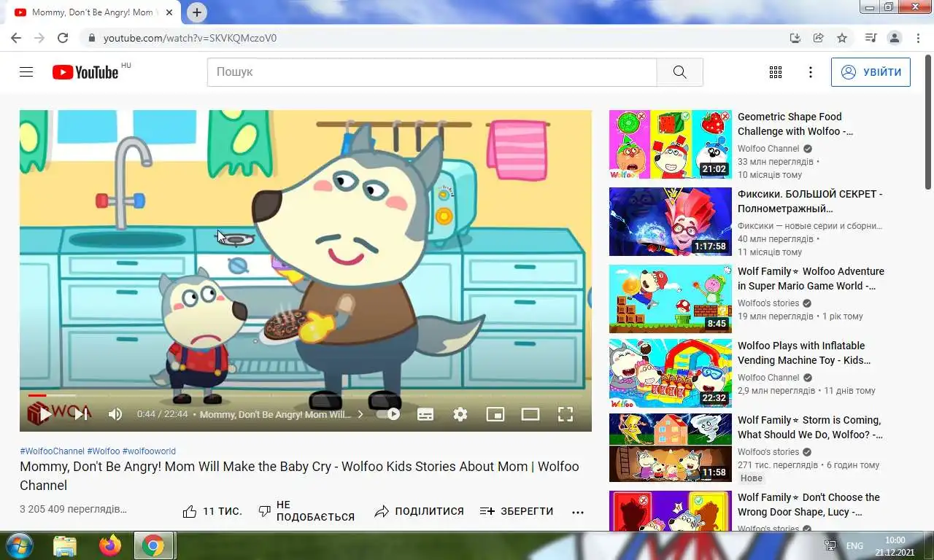Open the YouTube settings three-dot menu
The height and width of the screenshot is (560, 934).
810,72
